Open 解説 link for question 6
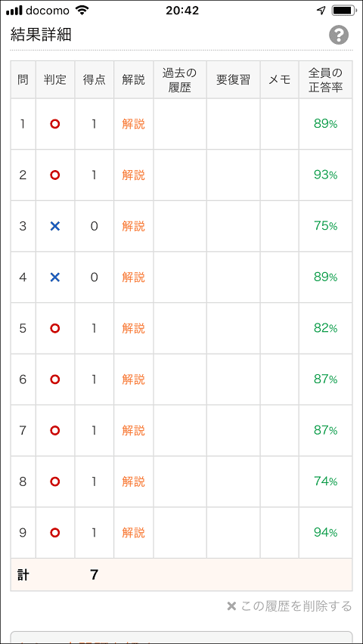This screenshot has height=644, width=363. pos(134,379)
